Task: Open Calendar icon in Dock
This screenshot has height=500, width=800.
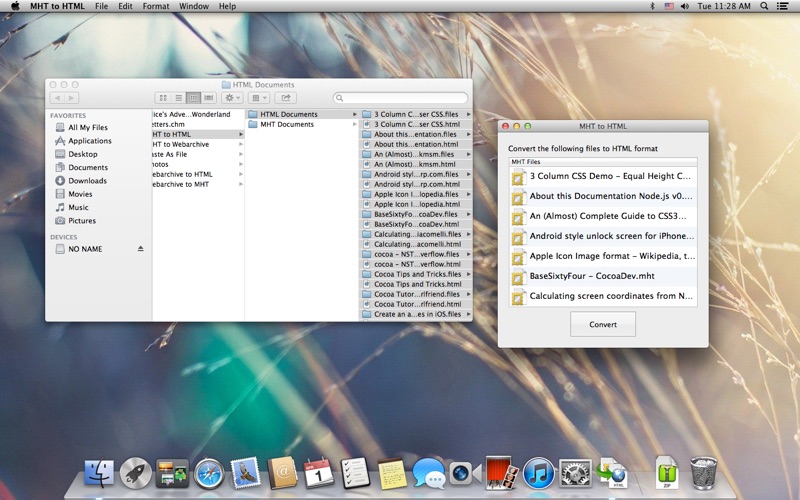Action: [318, 473]
